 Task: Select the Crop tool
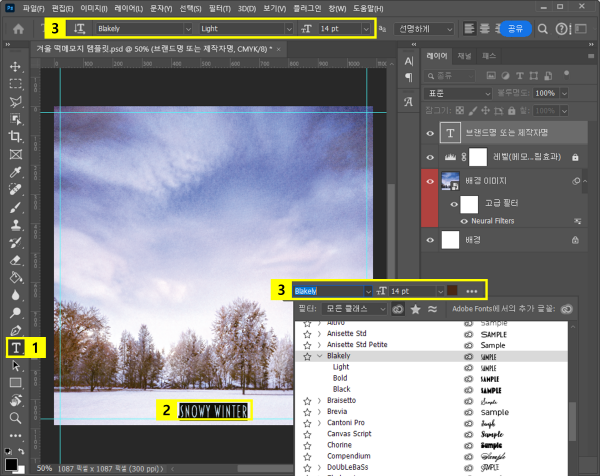pos(15,137)
